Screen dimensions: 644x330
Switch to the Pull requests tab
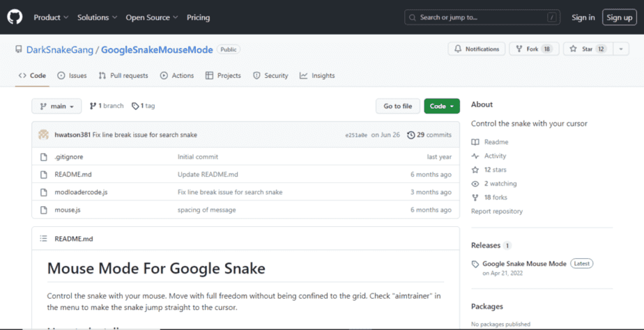(123, 75)
